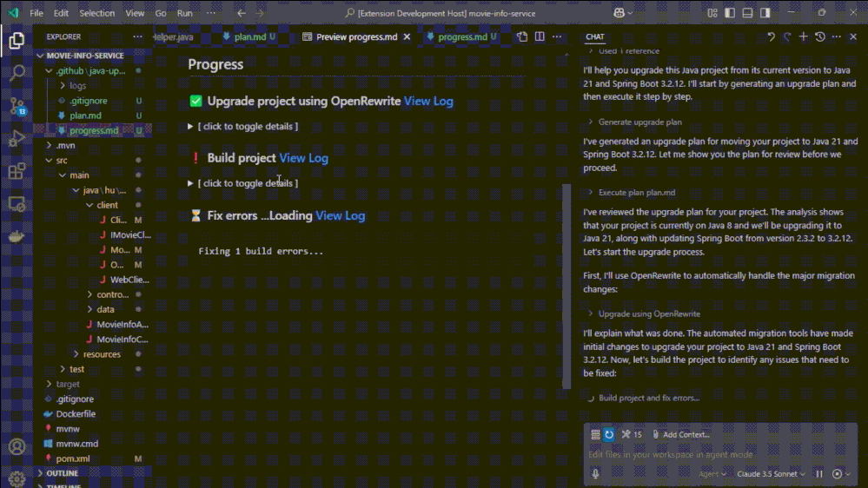Expand the .mvn folder

point(65,145)
